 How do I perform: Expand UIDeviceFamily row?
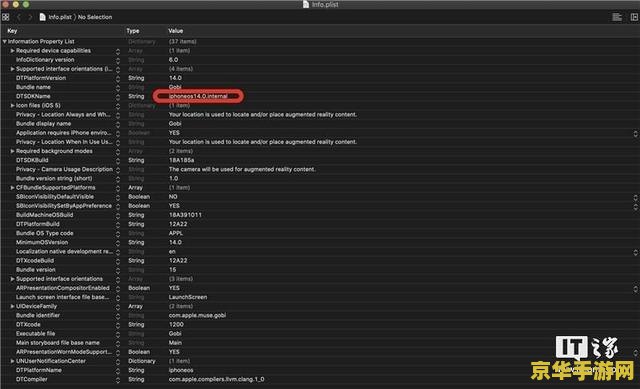(12, 306)
